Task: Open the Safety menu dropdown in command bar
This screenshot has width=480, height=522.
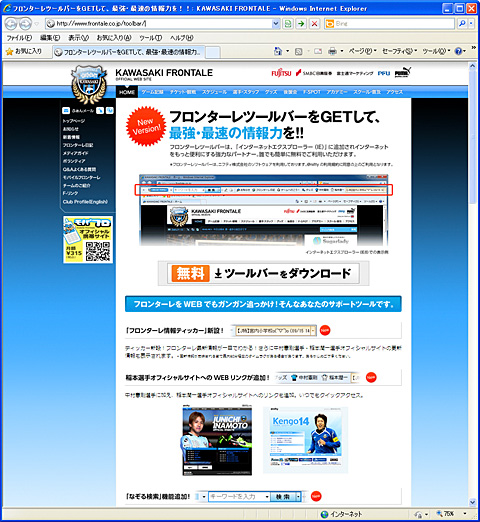Action: click(399, 51)
